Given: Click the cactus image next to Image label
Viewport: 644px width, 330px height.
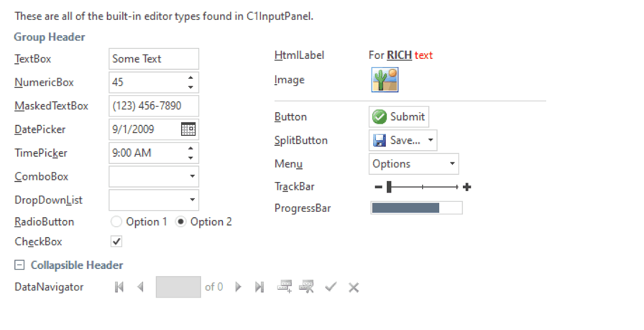Looking at the screenshot, I should point(385,79).
